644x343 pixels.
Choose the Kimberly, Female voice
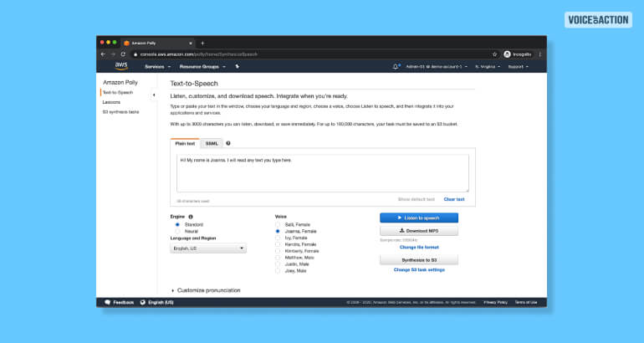[x=278, y=251]
